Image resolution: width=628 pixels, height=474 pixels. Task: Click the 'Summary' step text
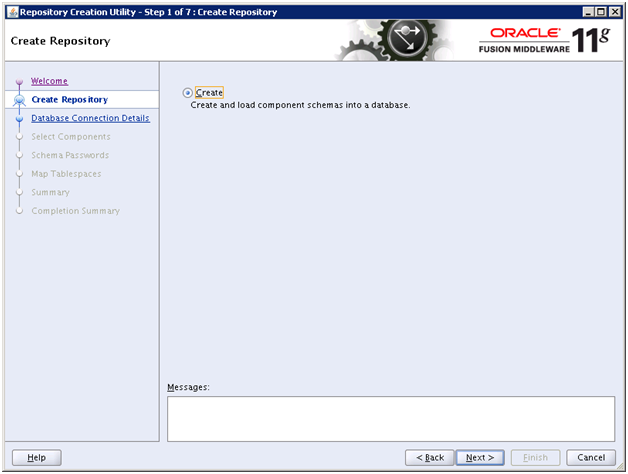(50, 192)
